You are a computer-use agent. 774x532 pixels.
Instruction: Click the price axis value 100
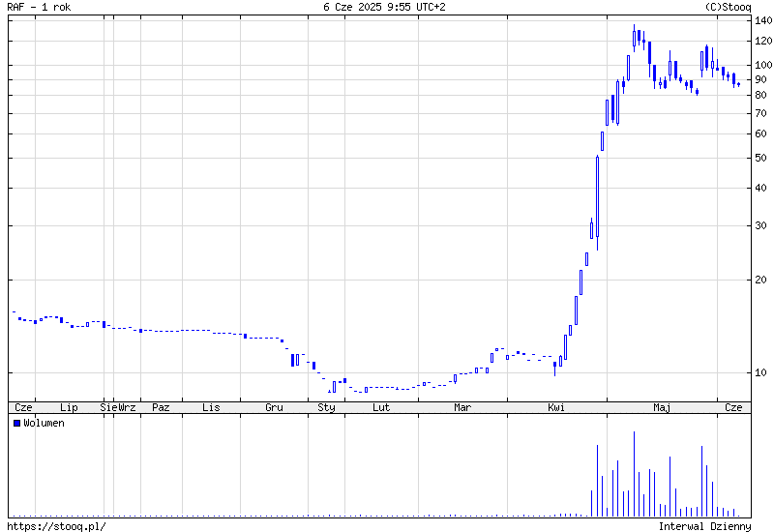763,65
